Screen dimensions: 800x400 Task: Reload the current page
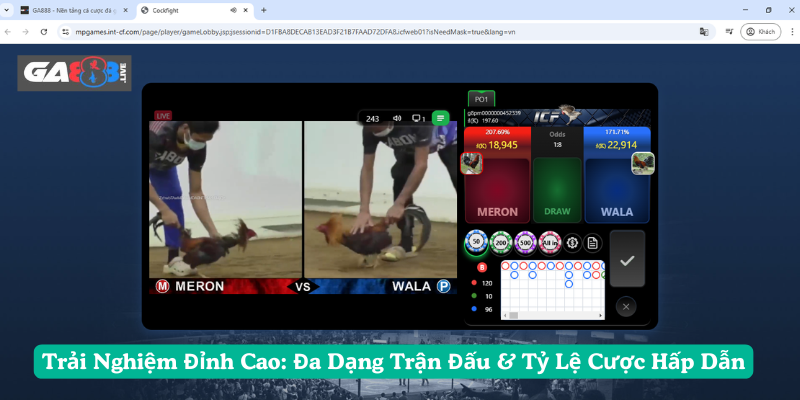pyautogui.click(x=44, y=32)
